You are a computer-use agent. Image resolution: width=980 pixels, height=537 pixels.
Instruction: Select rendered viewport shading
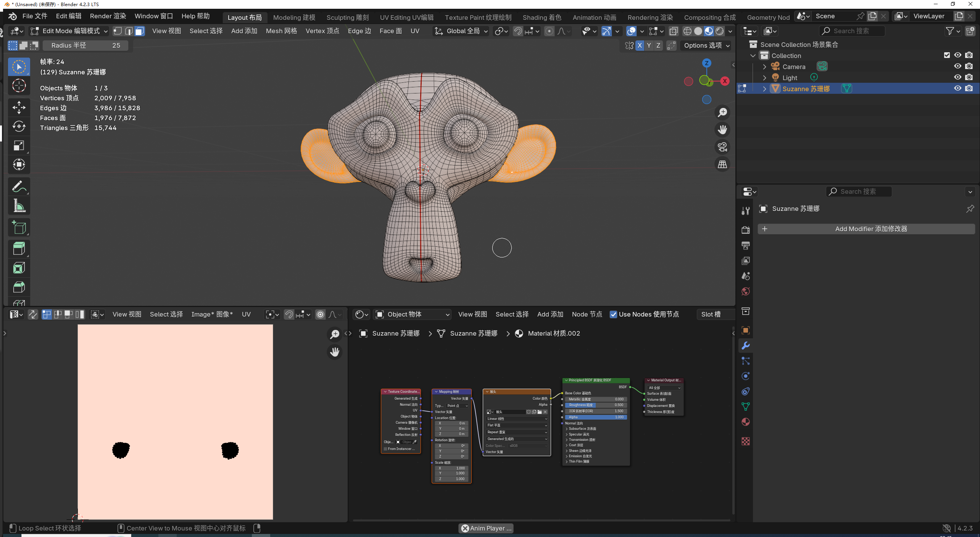coord(719,31)
